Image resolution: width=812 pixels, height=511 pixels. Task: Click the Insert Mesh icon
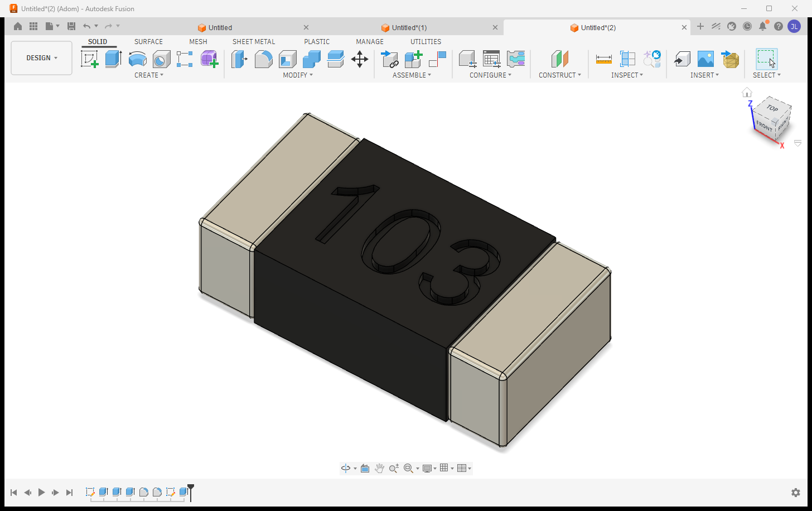pos(730,59)
